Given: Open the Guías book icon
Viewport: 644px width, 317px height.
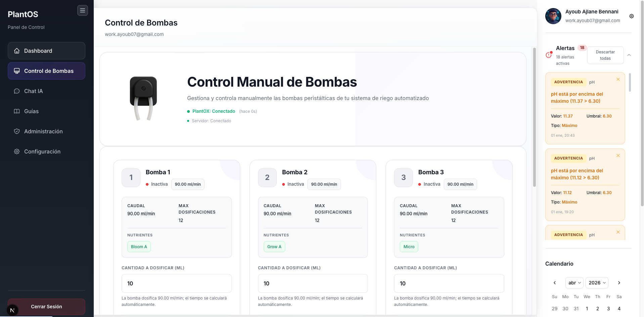Looking at the screenshot, I should tap(17, 111).
